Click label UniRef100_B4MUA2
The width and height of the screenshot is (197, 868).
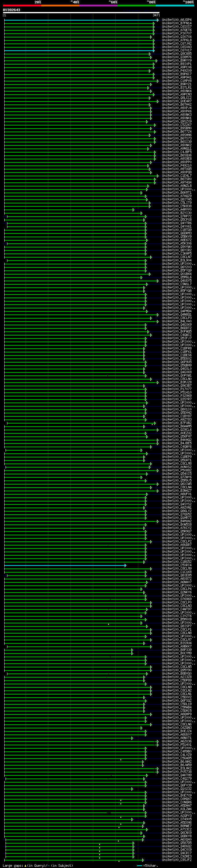tap(176, 521)
